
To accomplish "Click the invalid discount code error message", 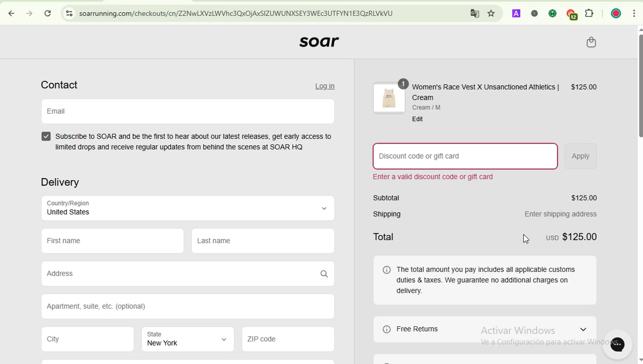I will point(433,177).
